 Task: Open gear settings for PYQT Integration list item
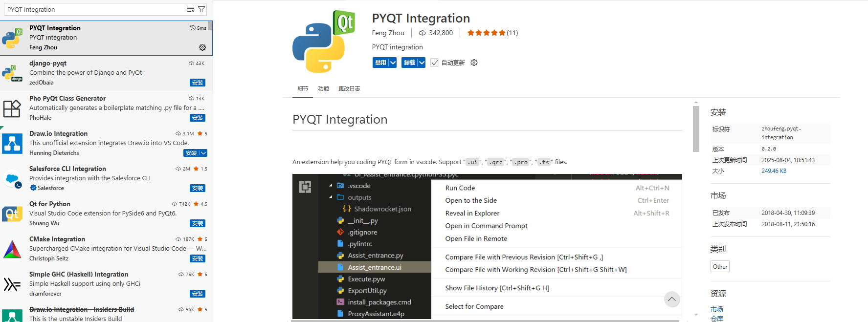tap(202, 47)
